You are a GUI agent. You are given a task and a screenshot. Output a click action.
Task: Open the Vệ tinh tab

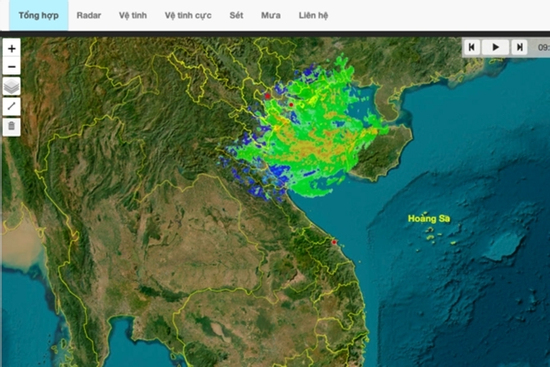pyautogui.click(x=133, y=15)
